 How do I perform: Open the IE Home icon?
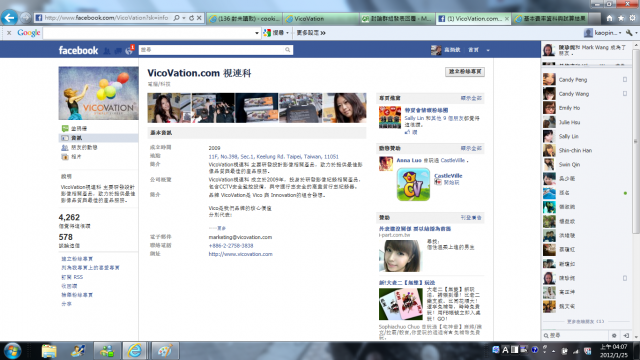coord(609,18)
